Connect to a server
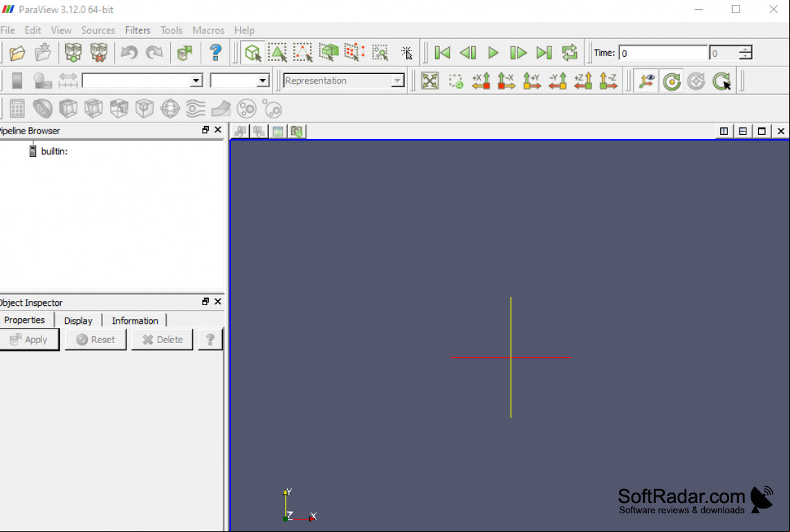This screenshot has height=532, width=790. pyautogui.click(x=73, y=53)
